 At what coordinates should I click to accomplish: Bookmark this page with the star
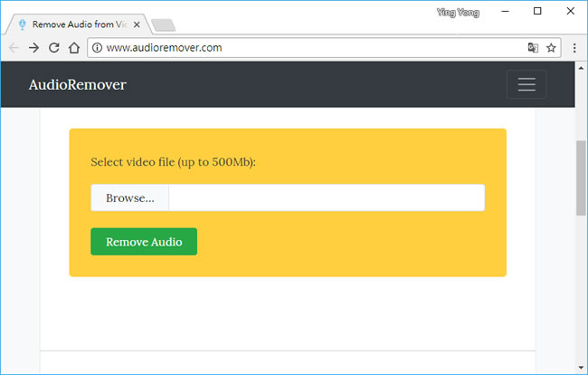click(551, 48)
